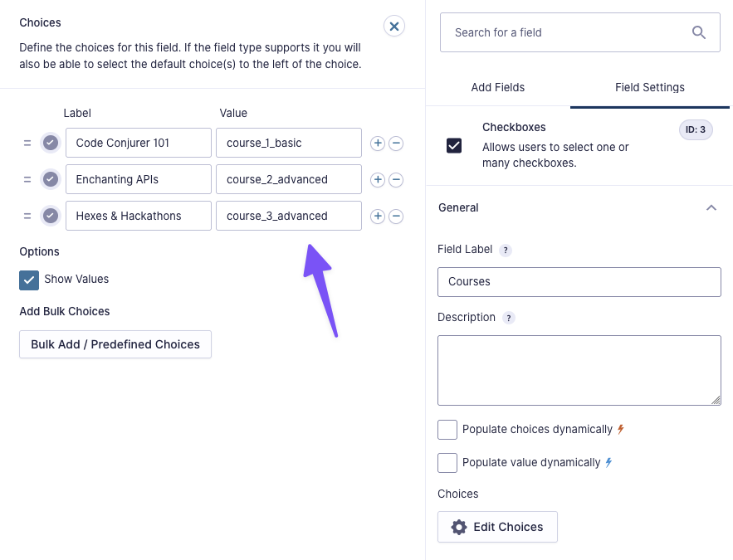Remove the Code Conjurer 101 choice
The width and height of the screenshot is (733, 560).
click(397, 144)
